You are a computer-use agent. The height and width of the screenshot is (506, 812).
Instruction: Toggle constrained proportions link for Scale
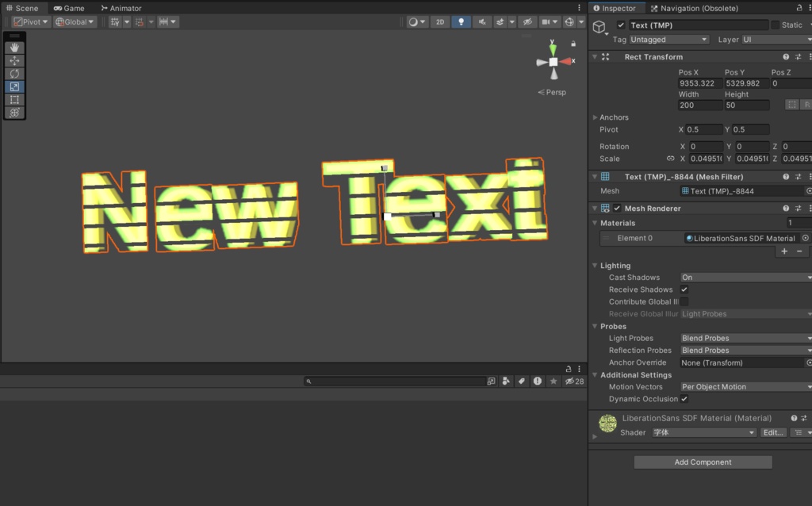click(x=671, y=159)
